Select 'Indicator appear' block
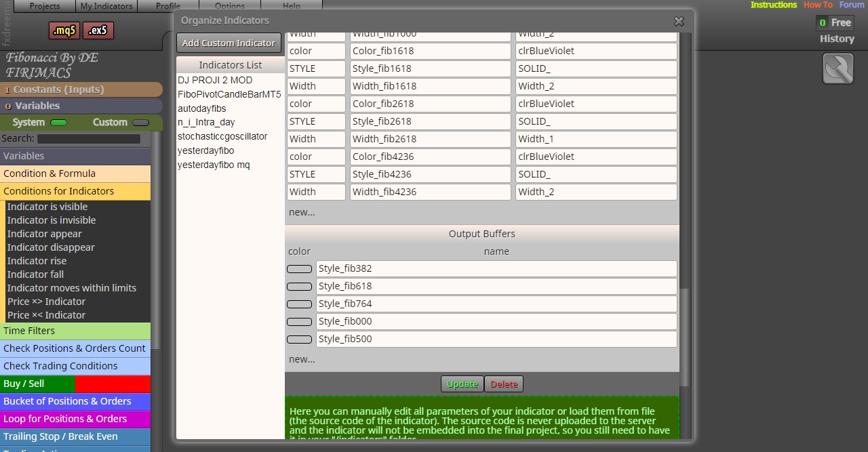Viewport: 868px width, 452px height. 78,234
